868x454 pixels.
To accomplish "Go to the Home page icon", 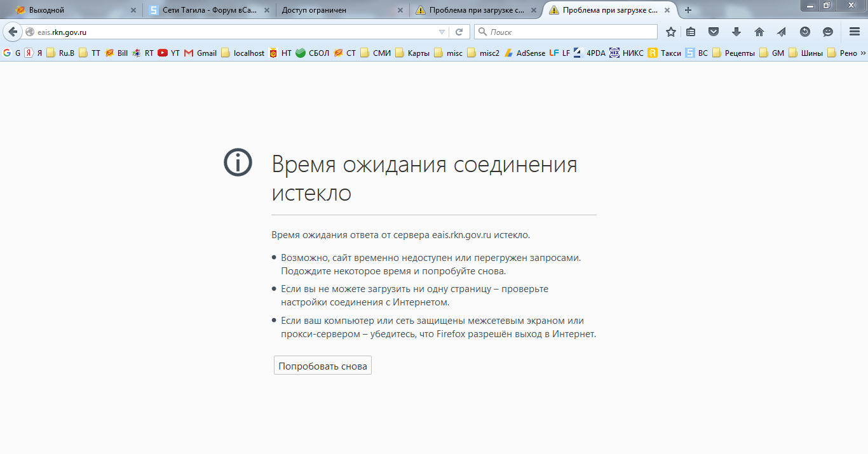I will 759,32.
